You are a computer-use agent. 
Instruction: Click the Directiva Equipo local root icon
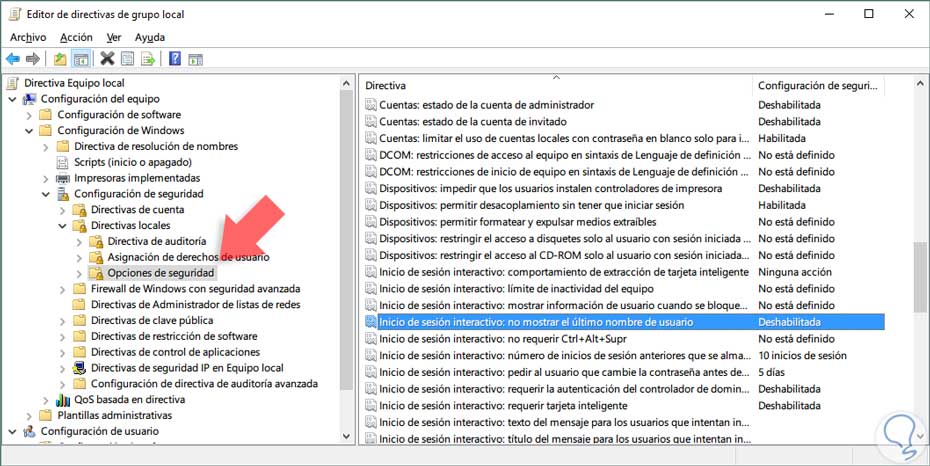pyautogui.click(x=12, y=83)
